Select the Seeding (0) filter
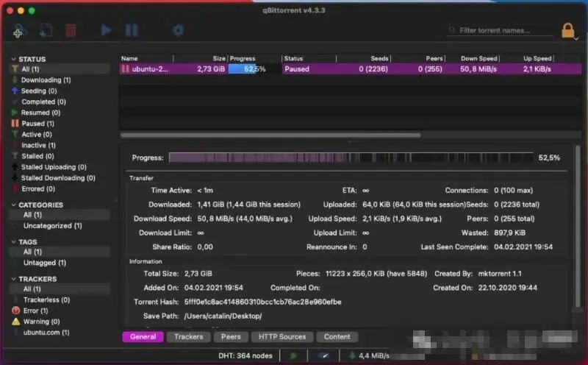 pos(60,91)
